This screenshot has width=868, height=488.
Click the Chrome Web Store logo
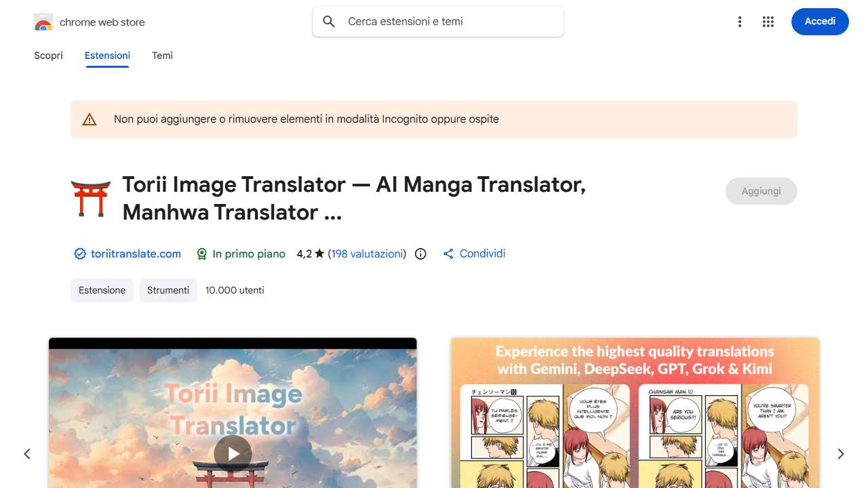[43, 22]
